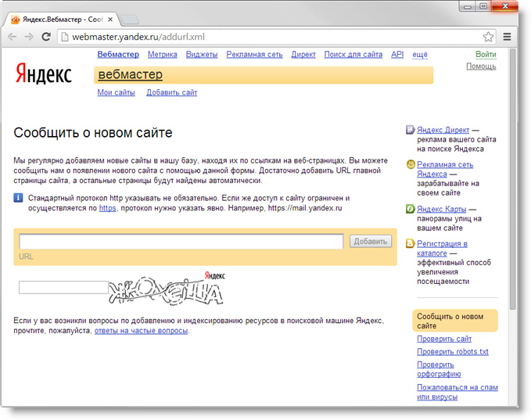The image size is (531, 420).
Task: Open the Проверить сайт link
Action: click(444, 339)
